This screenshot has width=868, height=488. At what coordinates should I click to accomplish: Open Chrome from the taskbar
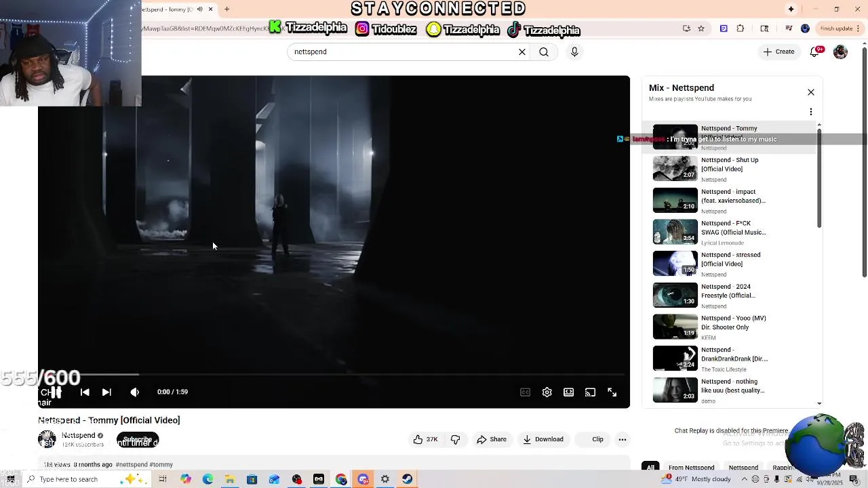341,479
